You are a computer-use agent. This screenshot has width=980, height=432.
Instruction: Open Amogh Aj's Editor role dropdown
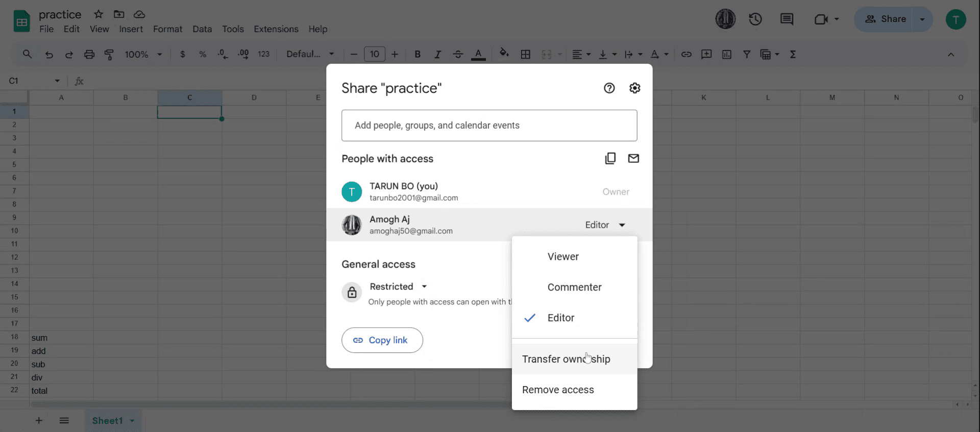(605, 225)
